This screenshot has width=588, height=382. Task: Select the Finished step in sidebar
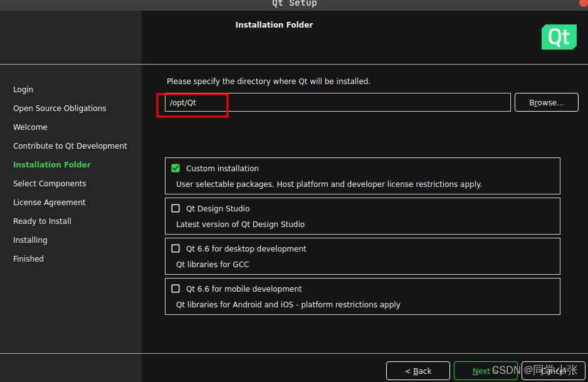point(28,258)
